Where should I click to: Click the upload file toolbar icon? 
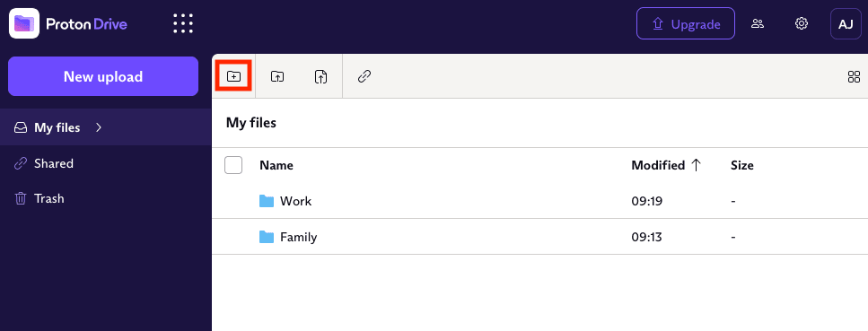(x=320, y=76)
